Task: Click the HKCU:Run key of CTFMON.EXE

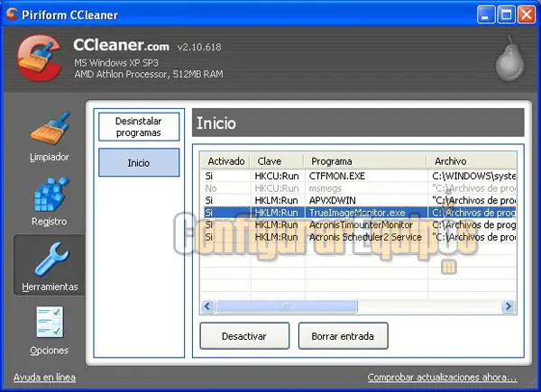Action: click(277, 176)
